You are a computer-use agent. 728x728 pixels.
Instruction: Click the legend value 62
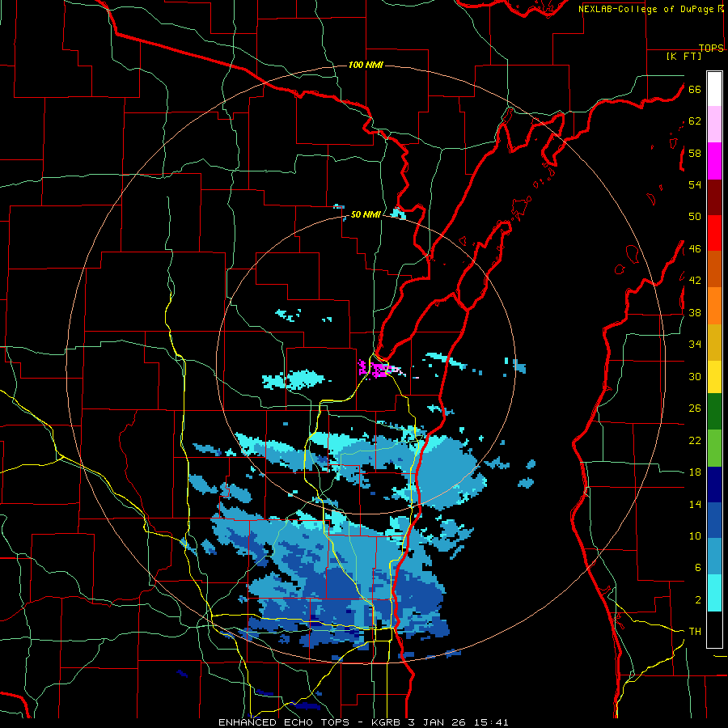click(x=695, y=121)
